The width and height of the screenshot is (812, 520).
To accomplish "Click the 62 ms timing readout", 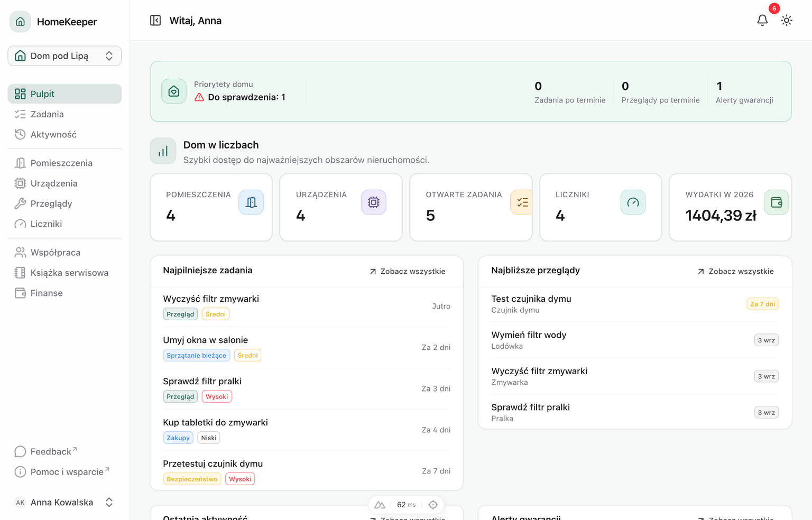I will pyautogui.click(x=406, y=505).
